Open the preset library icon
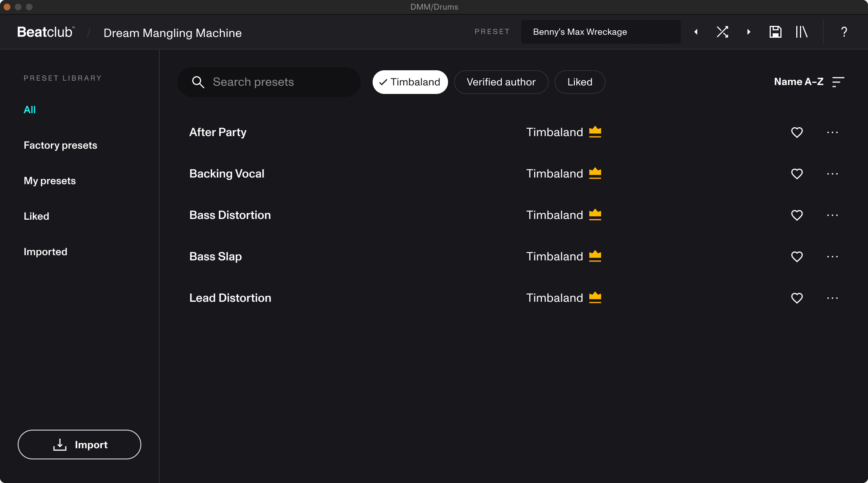 801,32
